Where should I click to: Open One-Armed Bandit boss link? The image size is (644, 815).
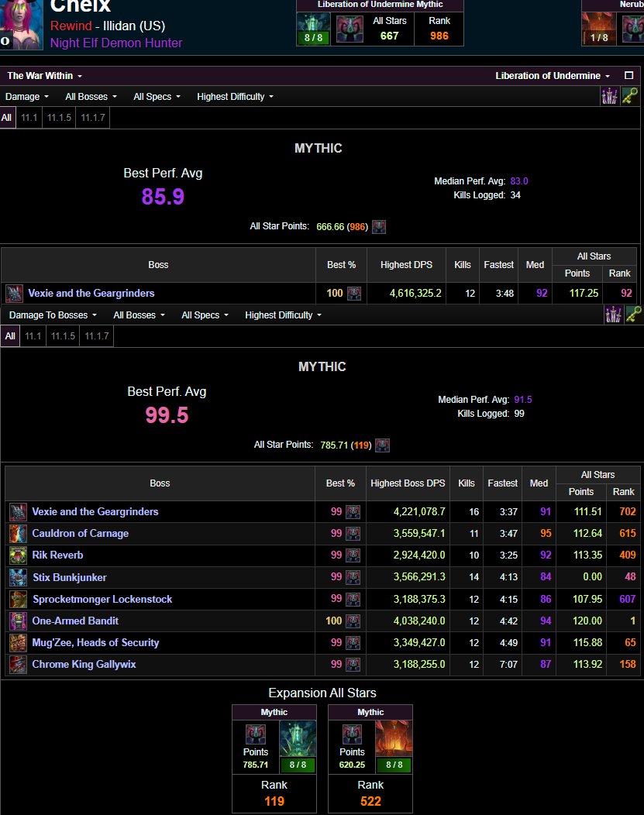75,621
